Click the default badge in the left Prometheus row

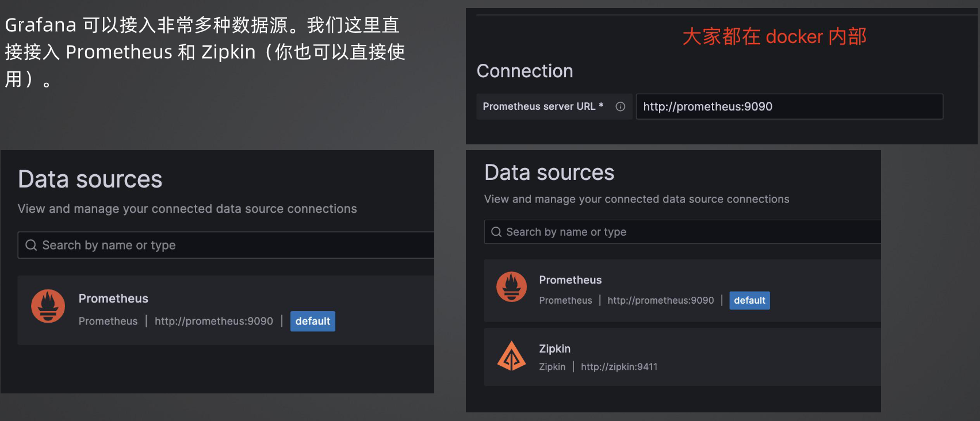312,321
